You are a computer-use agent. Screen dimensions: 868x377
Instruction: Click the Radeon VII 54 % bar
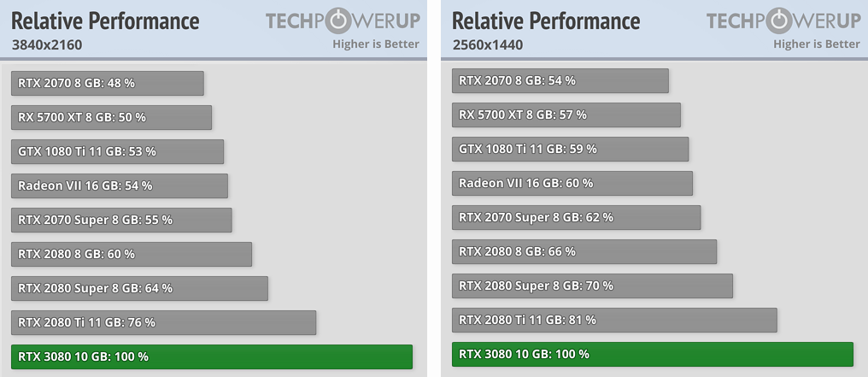tap(120, 186)
